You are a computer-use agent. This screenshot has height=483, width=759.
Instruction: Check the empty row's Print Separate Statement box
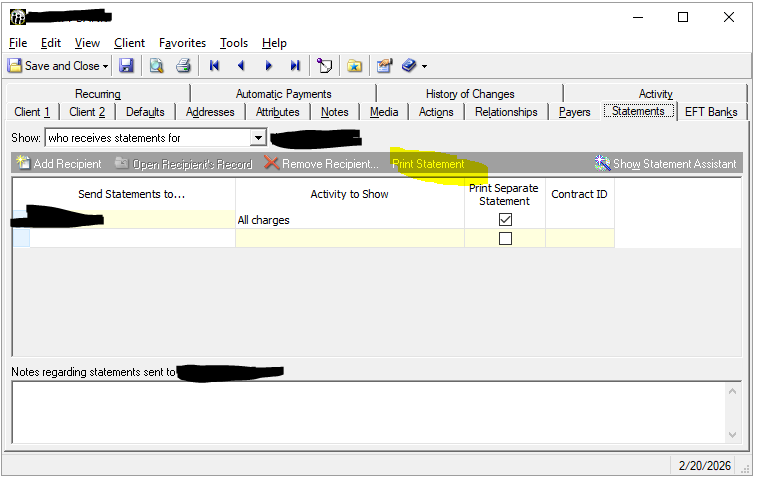click(x=505, y=239)
